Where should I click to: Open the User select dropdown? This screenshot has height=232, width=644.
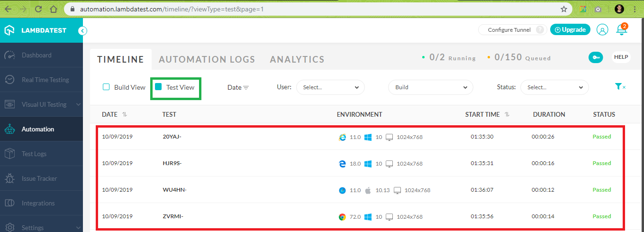[330, 87]
